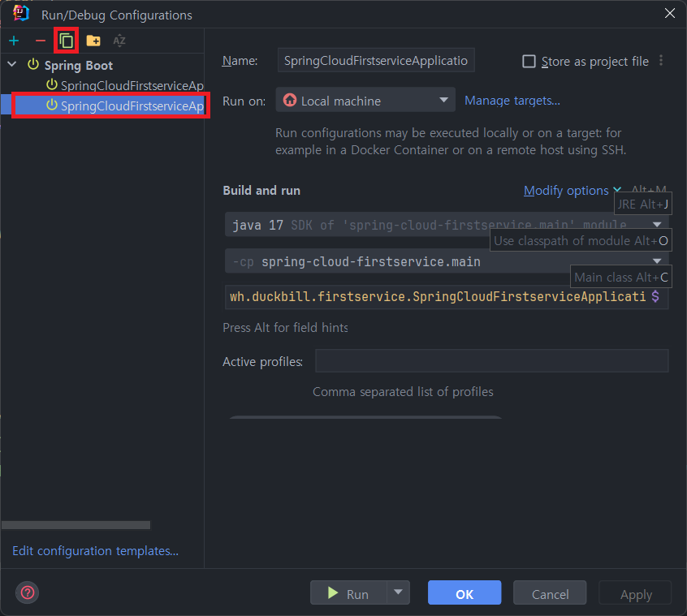Click the left panel horizontal scrollbar

click(x=76, y=525)
